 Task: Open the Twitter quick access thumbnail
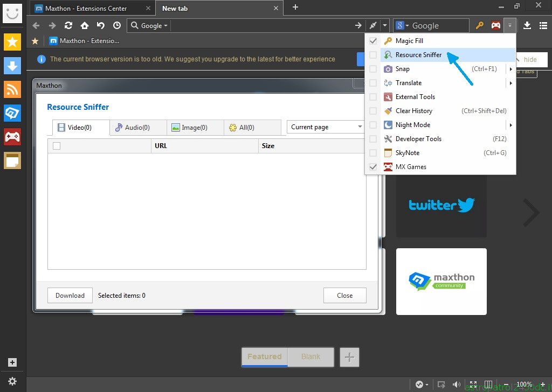(441, 206)
